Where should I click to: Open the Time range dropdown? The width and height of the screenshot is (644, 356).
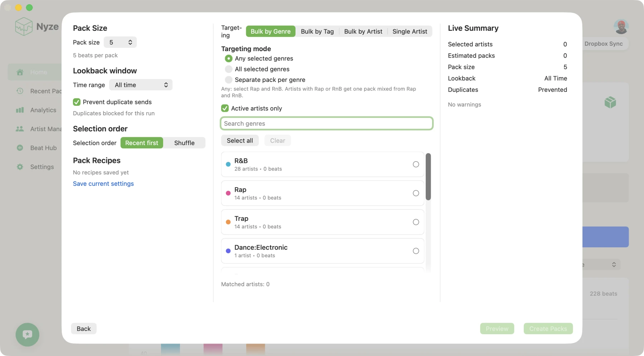tap(141, 85)
